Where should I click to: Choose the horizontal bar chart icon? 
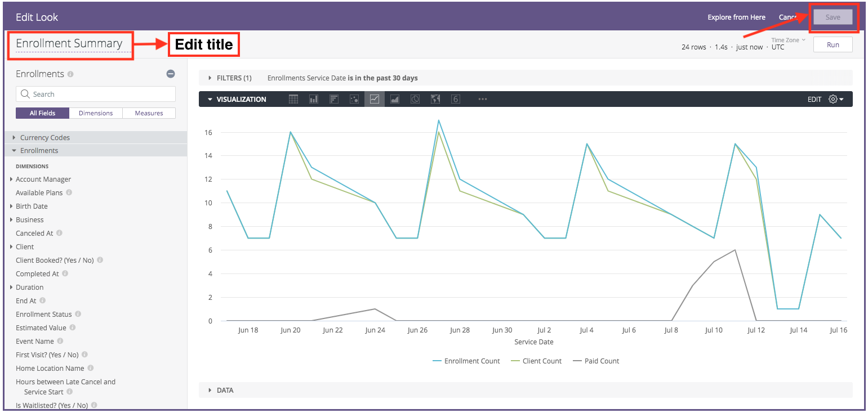[334, 99]
